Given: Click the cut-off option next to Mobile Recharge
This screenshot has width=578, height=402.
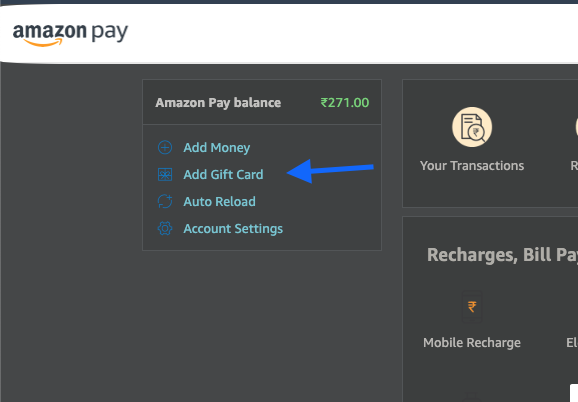Looking at the screenshot, I should tap(572, 343).
